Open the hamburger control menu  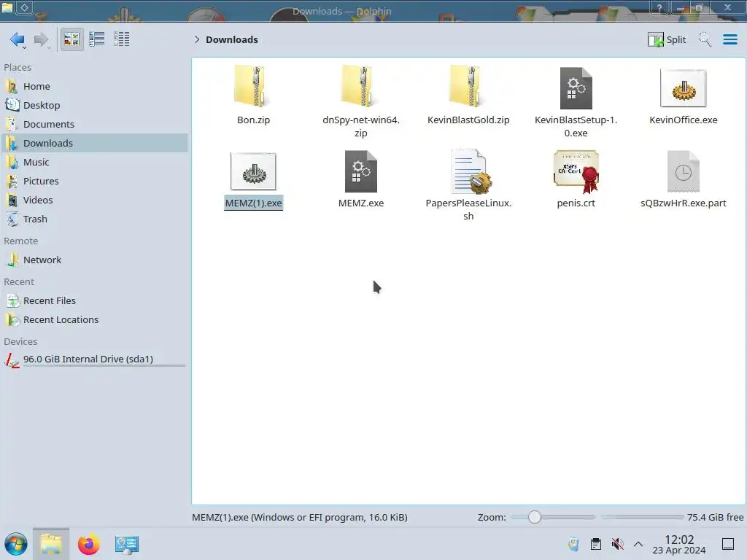[729, 39]
